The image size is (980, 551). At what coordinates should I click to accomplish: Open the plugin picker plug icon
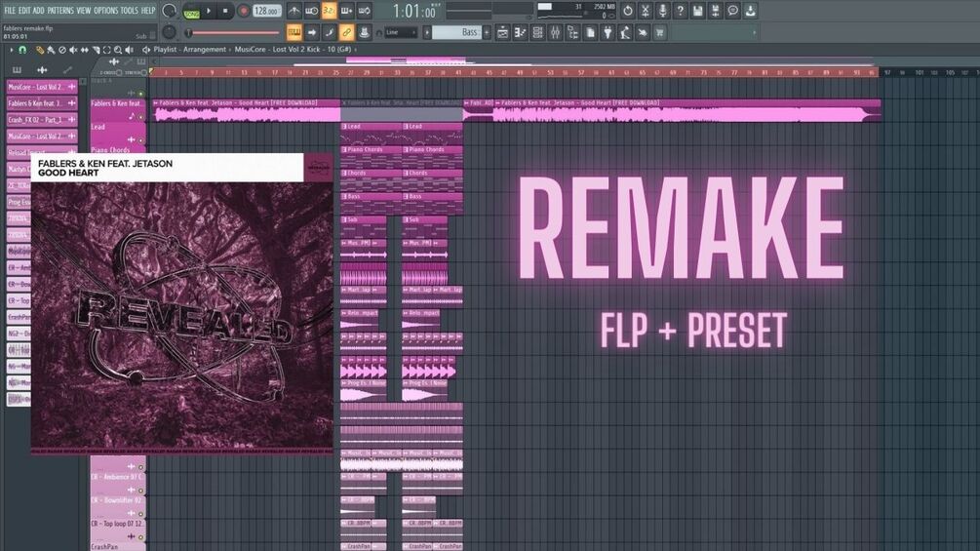click(x=608, y=32)
